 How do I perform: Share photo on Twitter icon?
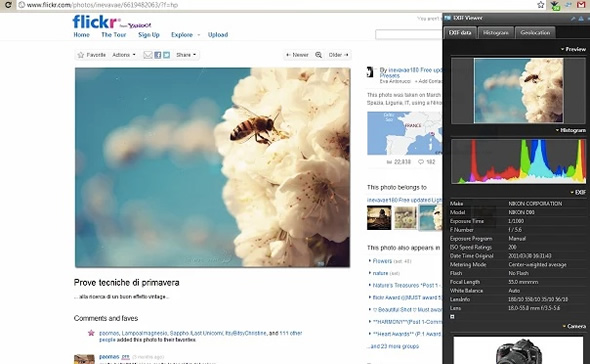(167, 55)
